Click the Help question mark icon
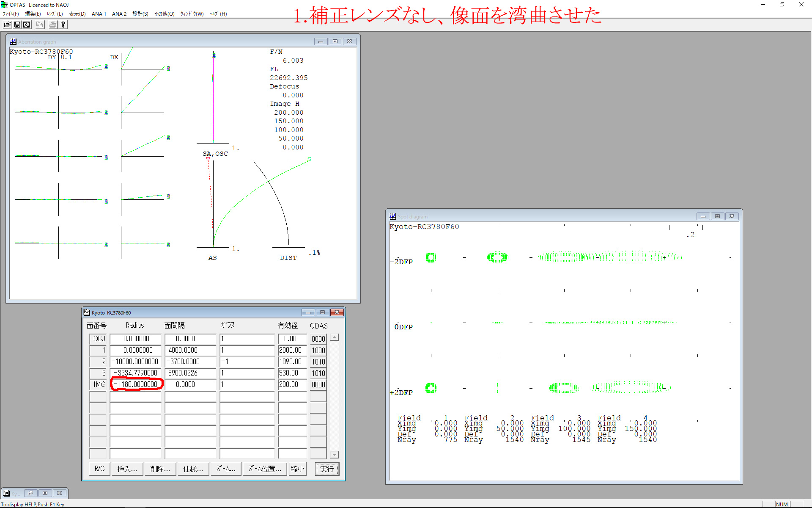 coord(63,25)
